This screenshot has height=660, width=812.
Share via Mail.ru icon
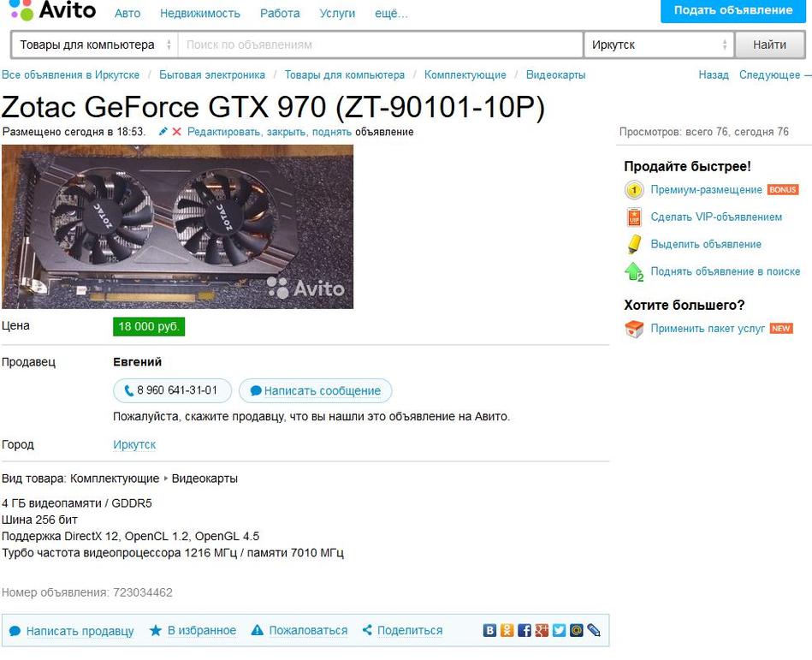point(577,630)
